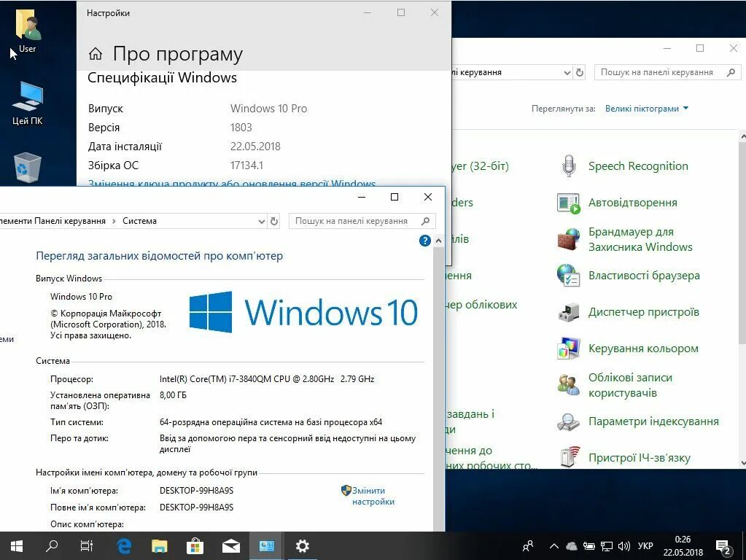This screenshot has height=560, width=746.
Task: Expand breadcrumb arrow before Система
Action: point(114,221)
